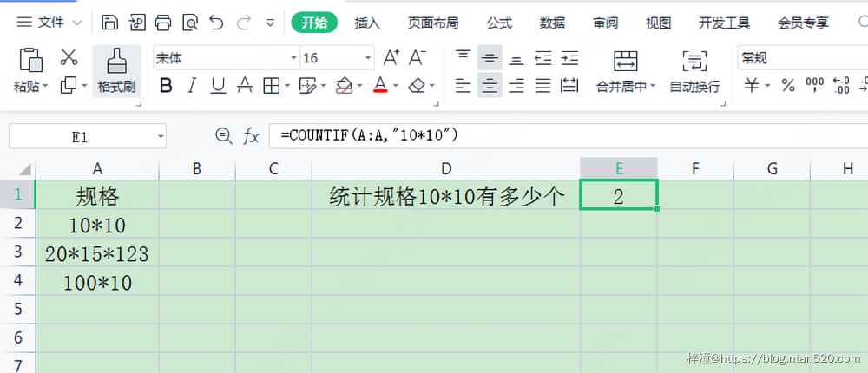Viewport: 868px width, 373px height.
Task: Switch to 页面布局 tab
Action: click(x=433, y=23)
